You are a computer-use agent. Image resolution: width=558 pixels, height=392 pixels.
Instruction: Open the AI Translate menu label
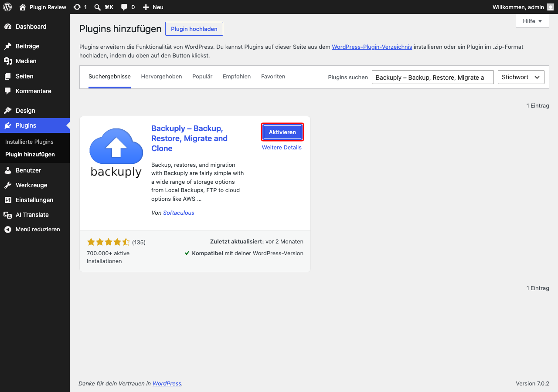(32, 215)
